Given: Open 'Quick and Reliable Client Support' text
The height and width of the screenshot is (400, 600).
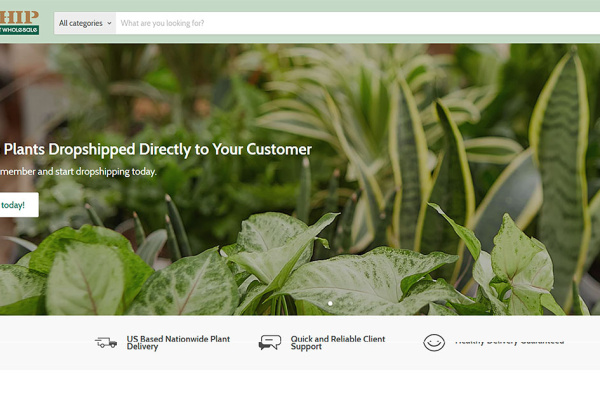Looking at the screenshot, I should (x=338, y=343).
